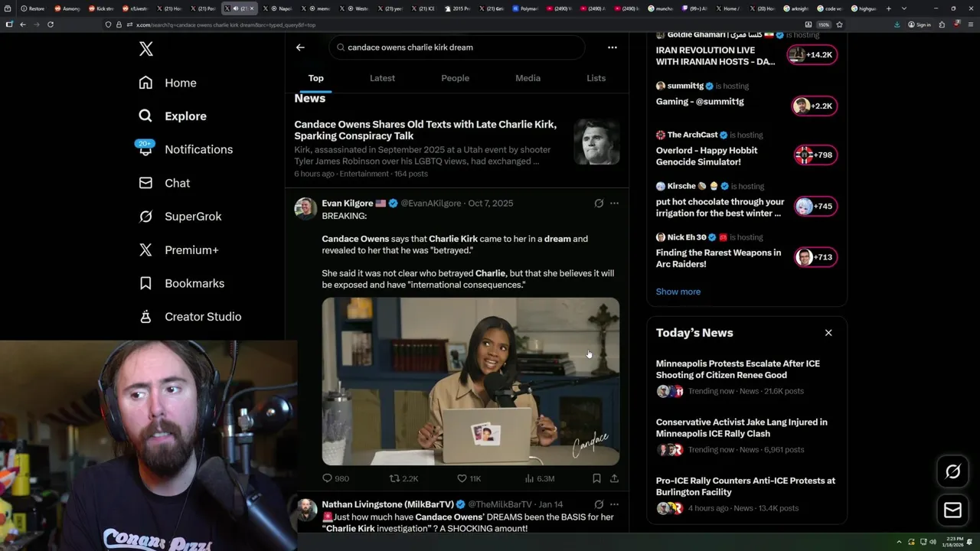Open the browser downloads icon
This screenshot has width=980, height=551.
click(x=897, y=24)
